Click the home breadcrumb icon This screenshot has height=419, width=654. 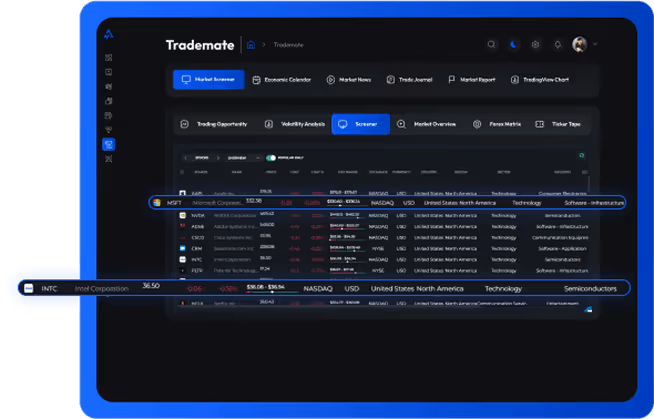click(250, 45)
